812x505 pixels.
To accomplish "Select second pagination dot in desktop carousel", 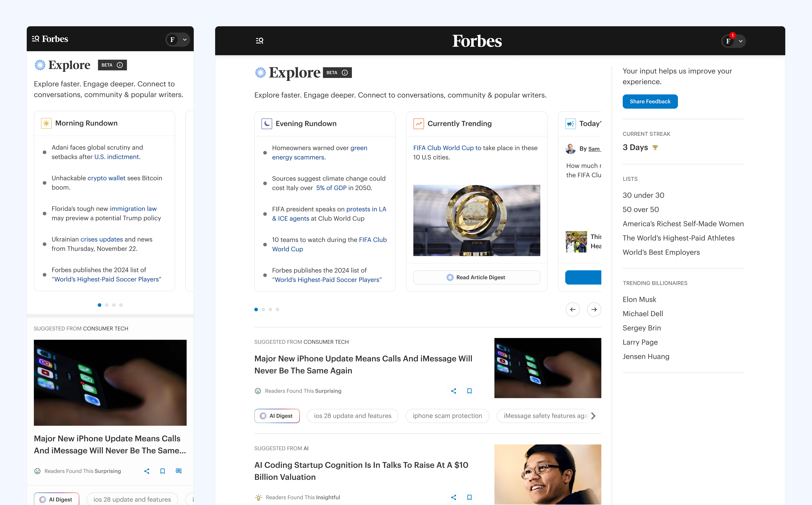I will 263,309.
